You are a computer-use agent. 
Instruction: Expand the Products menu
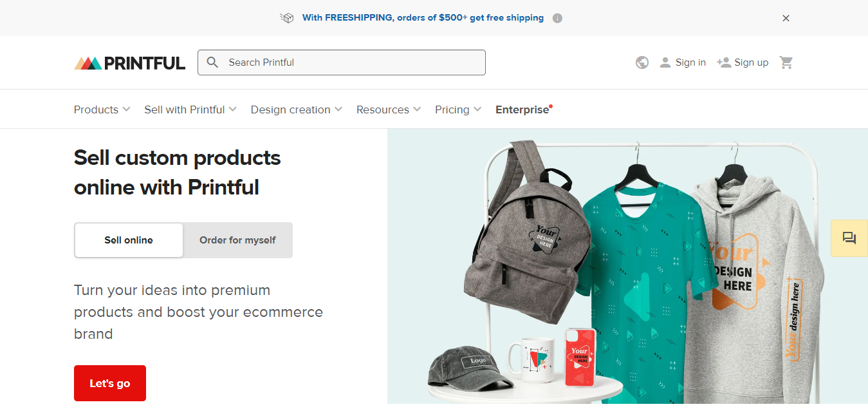pyautogui.click(x=102, y=109)
